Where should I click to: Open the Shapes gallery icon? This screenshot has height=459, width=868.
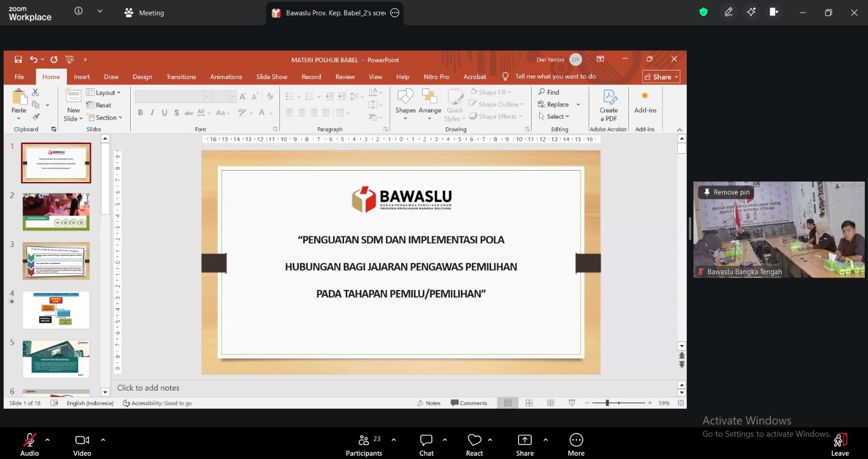(405, 96)
